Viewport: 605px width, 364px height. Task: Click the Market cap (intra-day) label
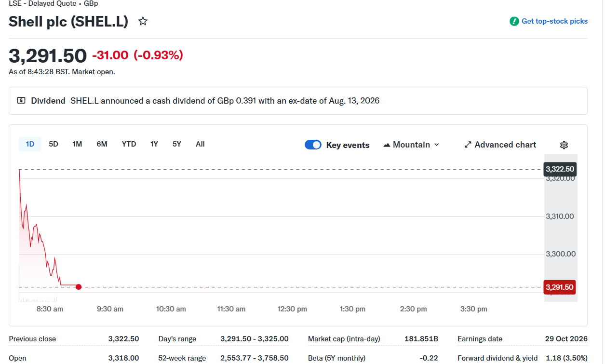(344, 339)
